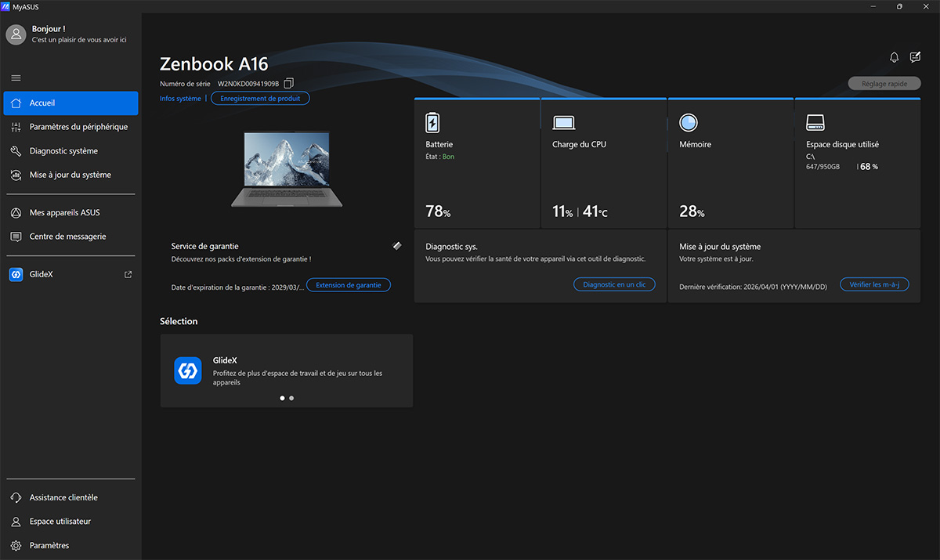
Task: Open Assistance clientèle via the headset icon
Action: point(16,497)
